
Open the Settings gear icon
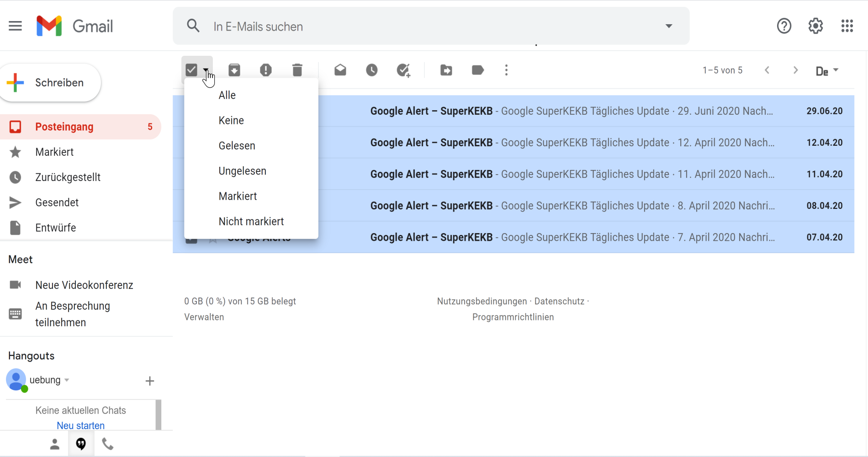click(815, 26)
